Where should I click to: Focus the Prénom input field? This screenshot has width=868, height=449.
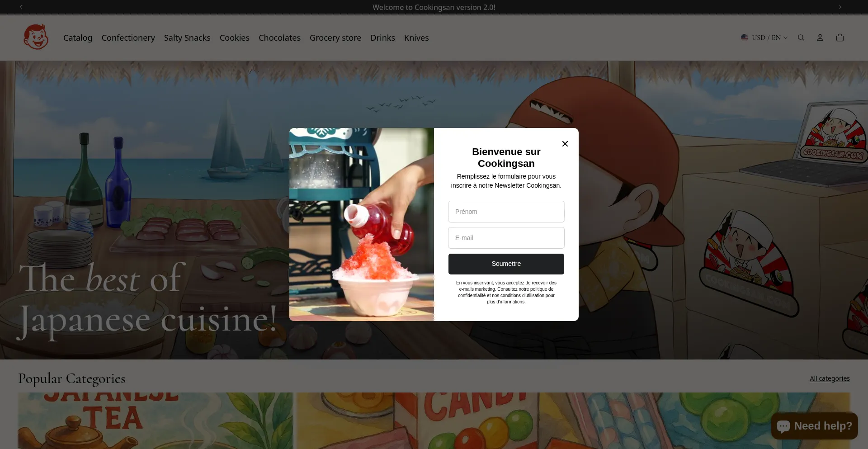pyautogui.click(x=506, y=212)
